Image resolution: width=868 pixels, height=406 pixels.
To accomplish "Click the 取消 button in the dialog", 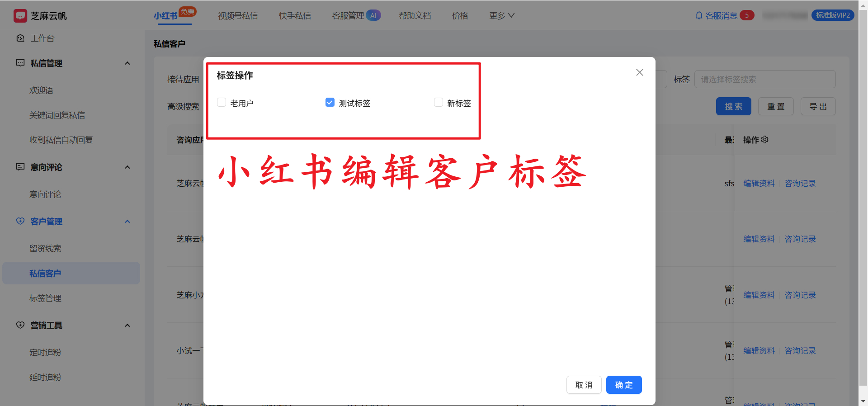I will pos(584,385).
